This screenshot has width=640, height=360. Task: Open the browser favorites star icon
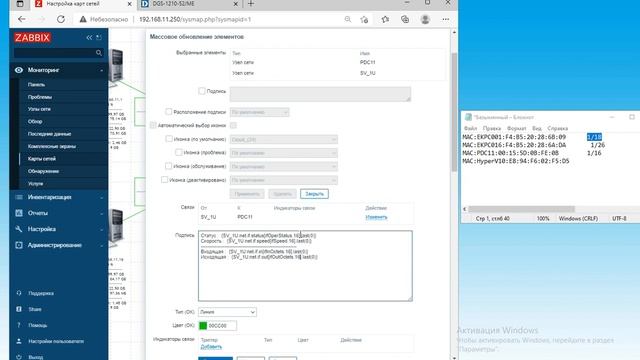tap(385, 19)
